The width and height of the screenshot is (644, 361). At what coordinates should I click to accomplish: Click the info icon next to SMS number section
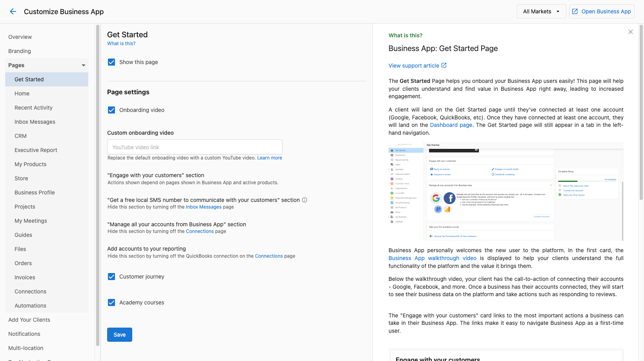(304, 200)
